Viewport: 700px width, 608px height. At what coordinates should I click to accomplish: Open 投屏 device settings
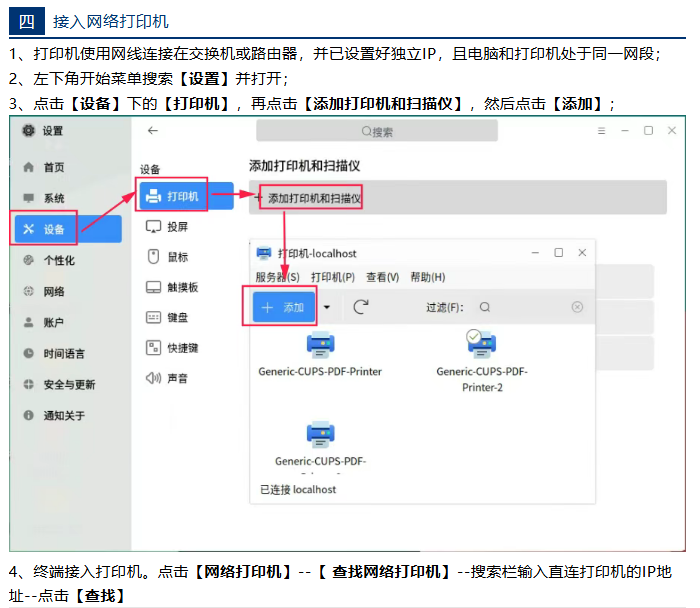coord(177,227)
